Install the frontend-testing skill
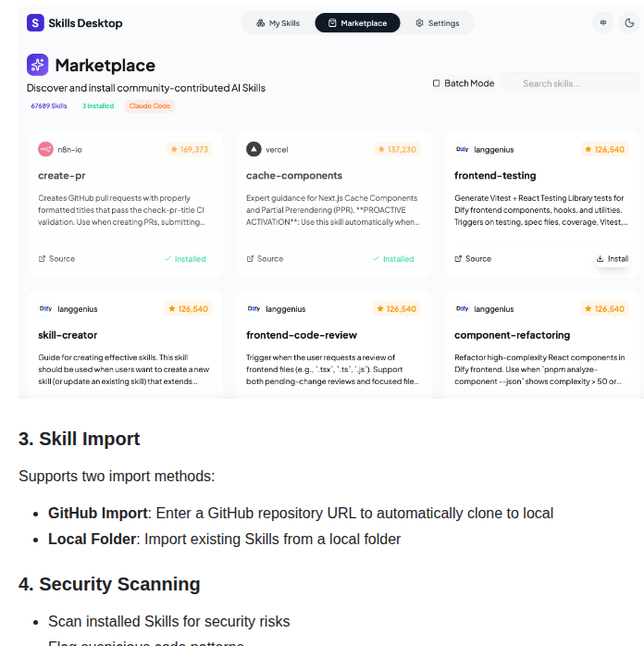The height and width of the screenshot is (646, 644). (612, 259)
